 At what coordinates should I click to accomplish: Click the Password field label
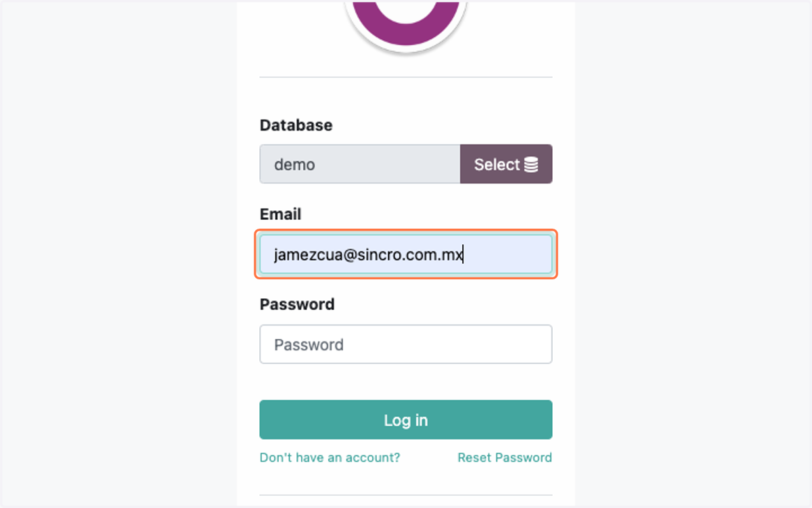pyautogui.click(x=297, y=304)
